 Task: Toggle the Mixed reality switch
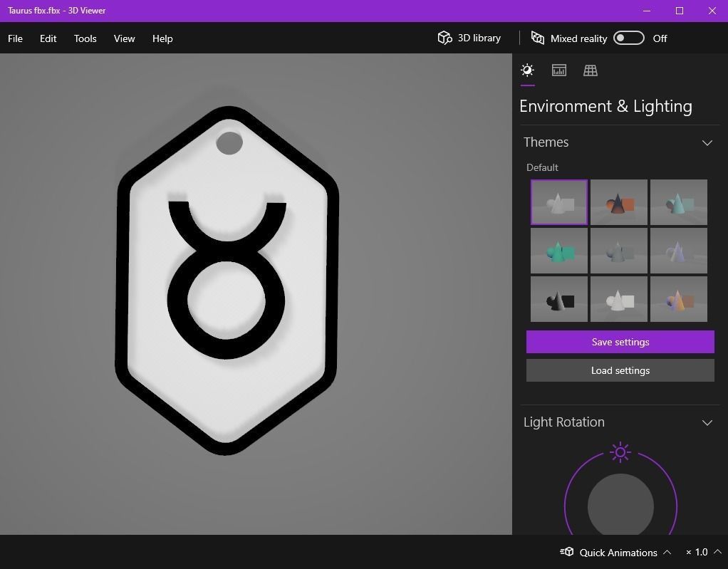click(x=629, y=38)
